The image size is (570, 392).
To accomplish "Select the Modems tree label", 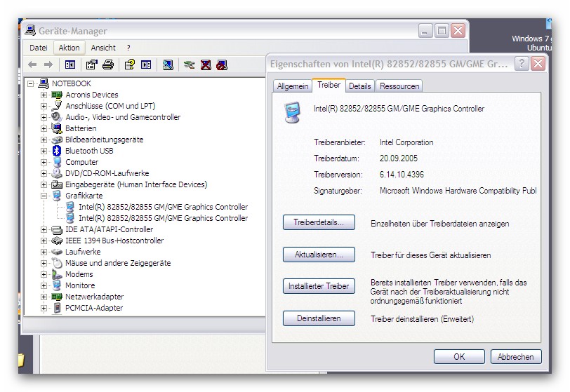I will click(x=79, y=274).
